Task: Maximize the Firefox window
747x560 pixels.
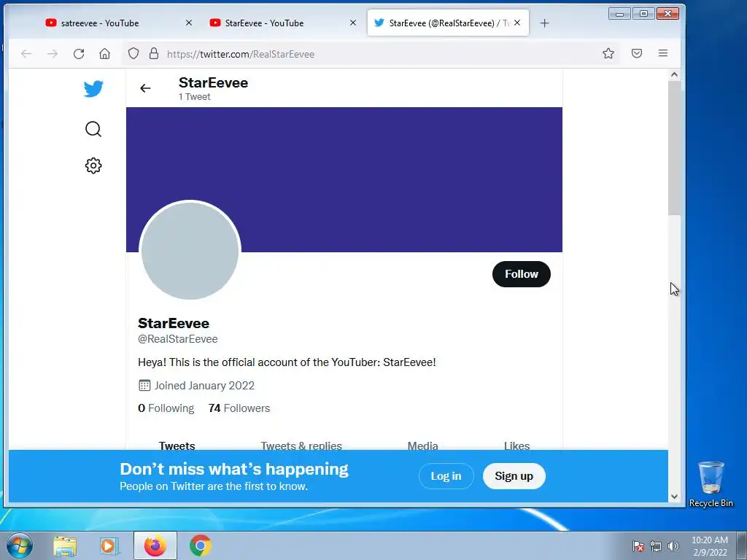Action: (x=643, y=14)
